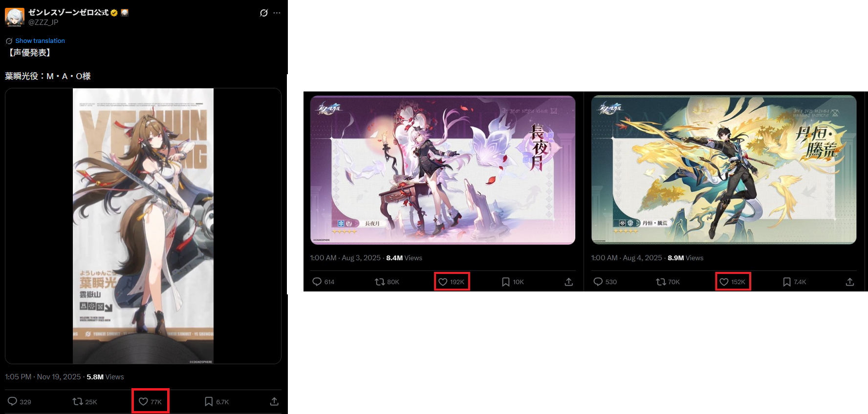Click the 8.9M Views count
868x414 pixels.
686,258
